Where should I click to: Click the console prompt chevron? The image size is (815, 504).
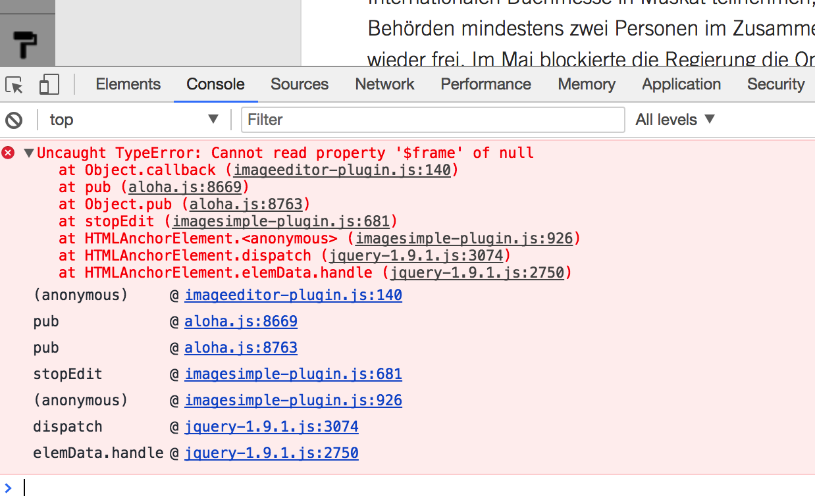coord(8,488)
